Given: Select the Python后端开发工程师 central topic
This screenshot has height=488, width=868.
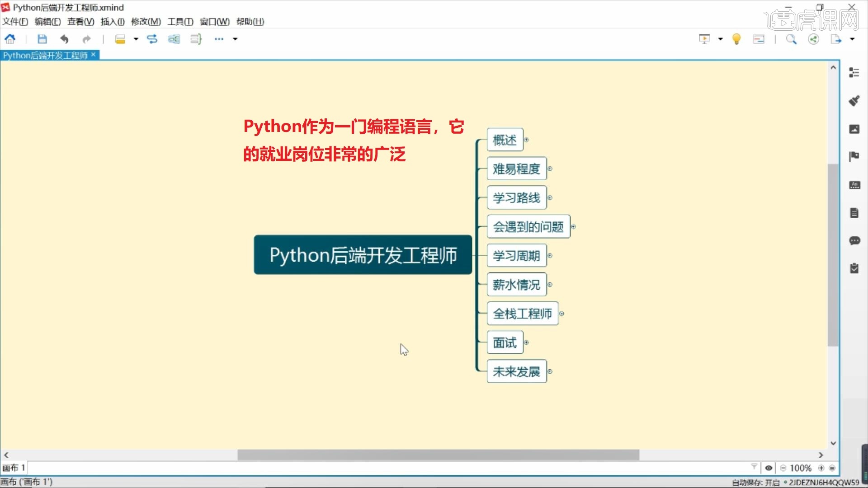Looking at the screenshot, I should click(363, 255).
